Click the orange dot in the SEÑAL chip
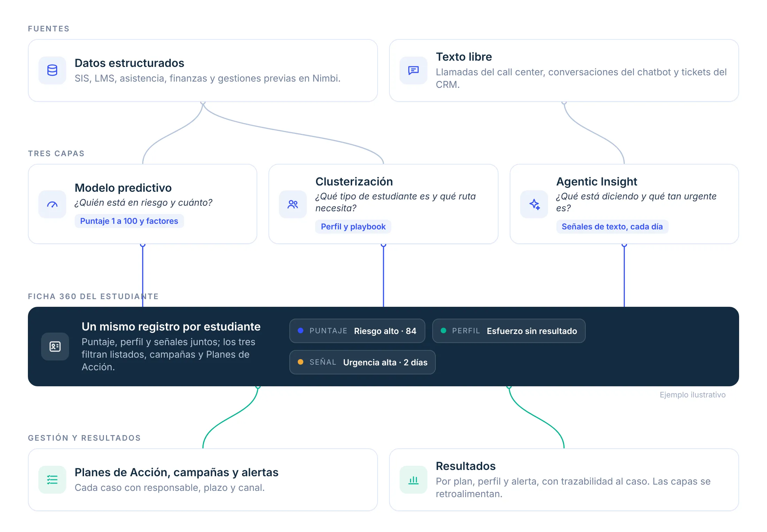The height and width of the screenshot is (532, 767). (301, 362)
